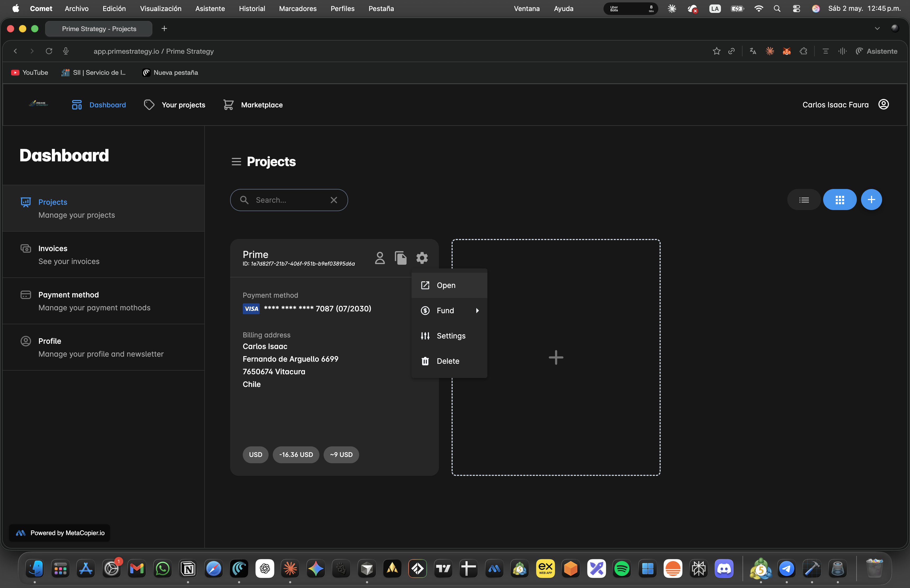Reload the current page

tap(49, 51)
